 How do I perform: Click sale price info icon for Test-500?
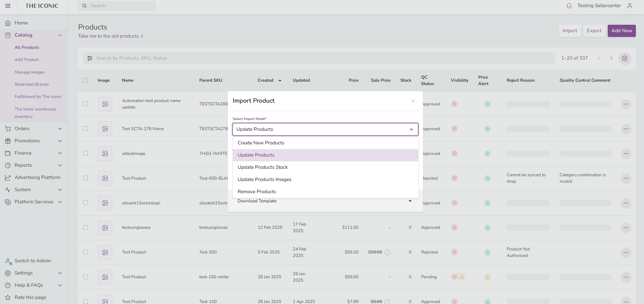click(387, 252)
